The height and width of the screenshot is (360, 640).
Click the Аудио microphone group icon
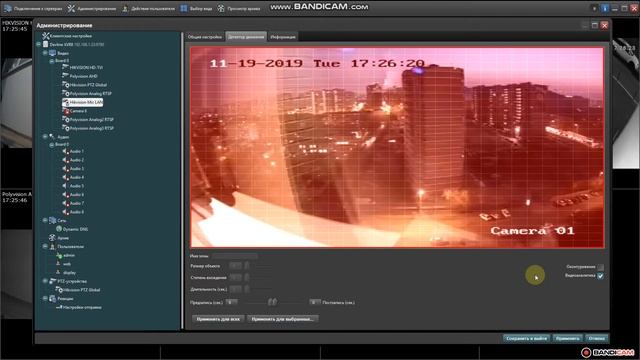[52, 137]
